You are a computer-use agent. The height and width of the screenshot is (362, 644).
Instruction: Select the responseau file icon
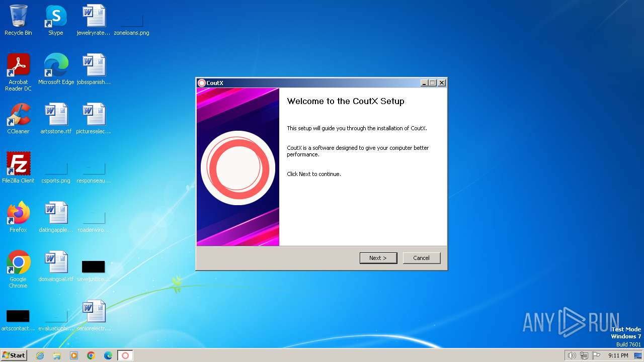click(94, 172)
